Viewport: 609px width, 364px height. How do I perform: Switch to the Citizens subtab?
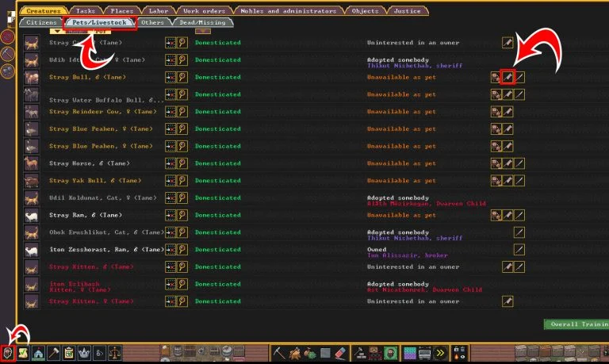coord(41,22)
